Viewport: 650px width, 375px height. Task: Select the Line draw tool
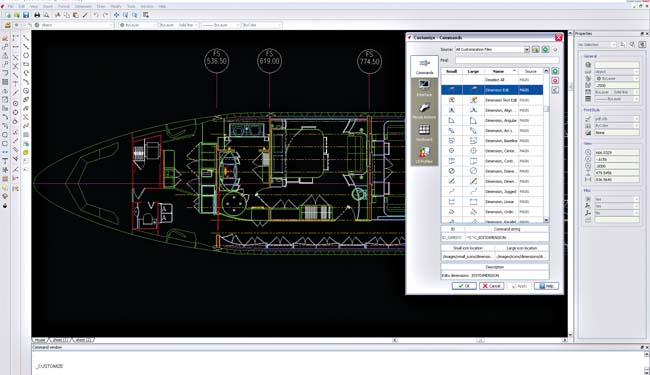click(x=26, y=38)
